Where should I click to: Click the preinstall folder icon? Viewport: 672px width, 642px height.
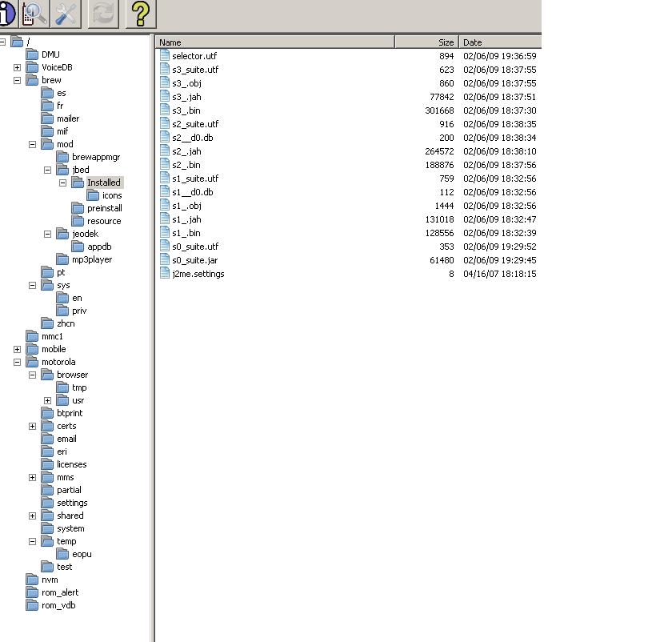click(x=78, y=208)
